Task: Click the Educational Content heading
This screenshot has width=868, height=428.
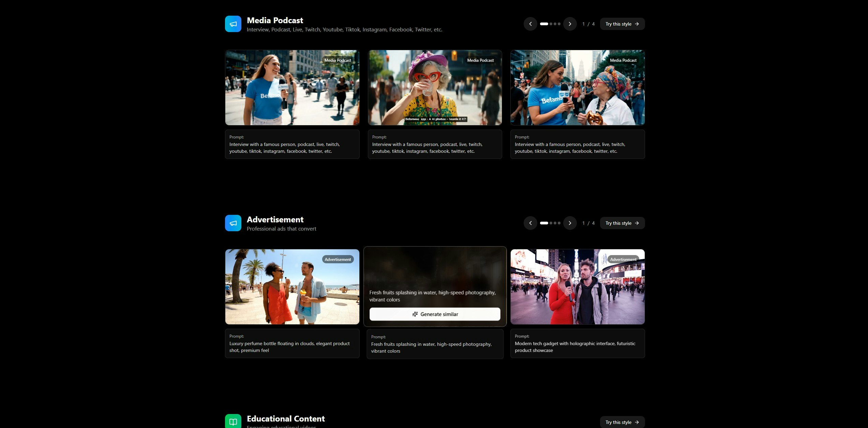Action: coord(286,419)
